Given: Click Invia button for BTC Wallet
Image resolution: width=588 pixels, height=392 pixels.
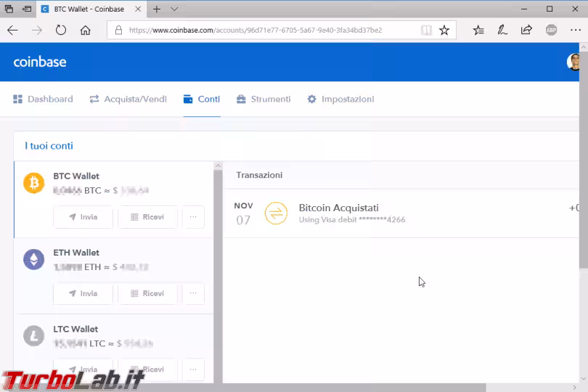Looking at the screenshot, I should [x=83, y=217].
